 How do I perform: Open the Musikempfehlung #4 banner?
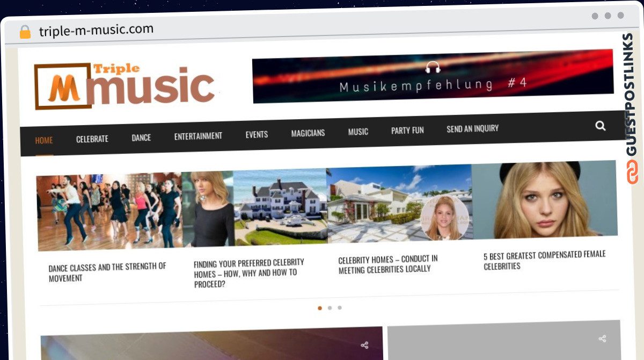[x=433, y=76]
